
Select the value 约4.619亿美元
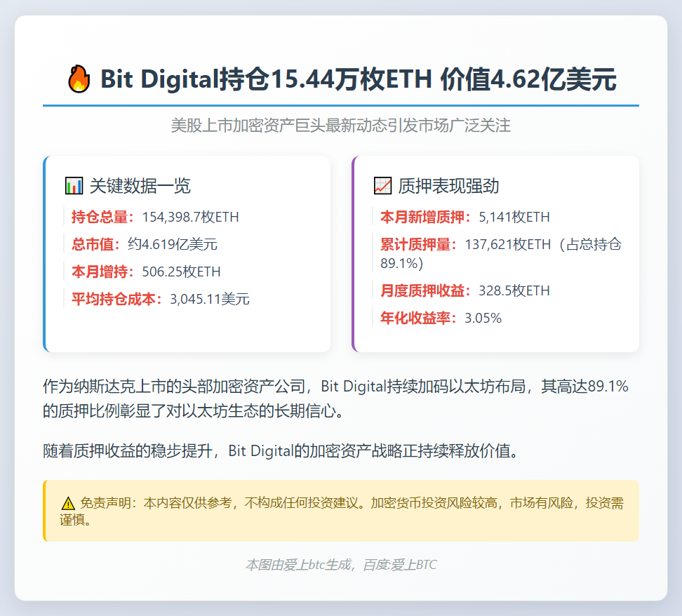click(173, 244)
